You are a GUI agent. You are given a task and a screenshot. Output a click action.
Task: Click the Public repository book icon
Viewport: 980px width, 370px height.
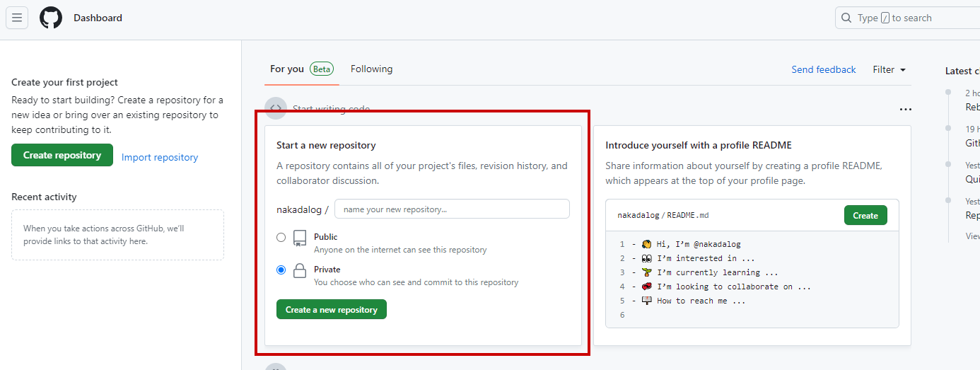tap(300, 238)
